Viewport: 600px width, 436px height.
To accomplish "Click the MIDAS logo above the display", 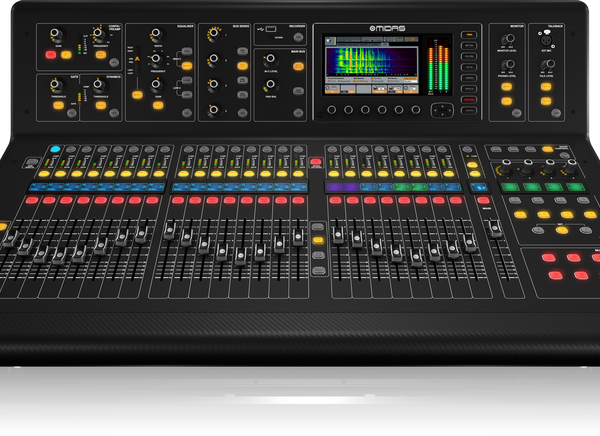I will [x=387, y=28].
